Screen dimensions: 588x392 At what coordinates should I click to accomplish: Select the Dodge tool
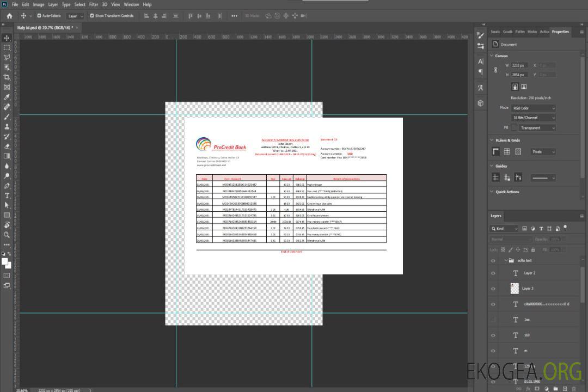(x=7, y=175)
